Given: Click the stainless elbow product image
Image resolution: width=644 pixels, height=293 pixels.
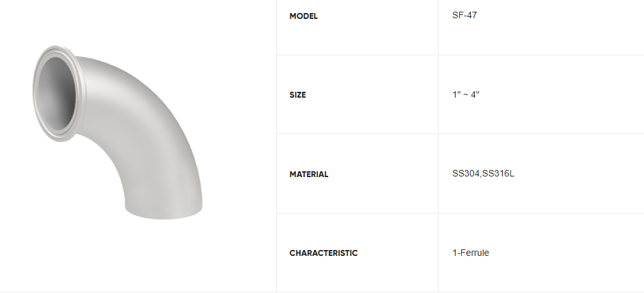Looking at the screenshot, I should [x=117, y=132].
